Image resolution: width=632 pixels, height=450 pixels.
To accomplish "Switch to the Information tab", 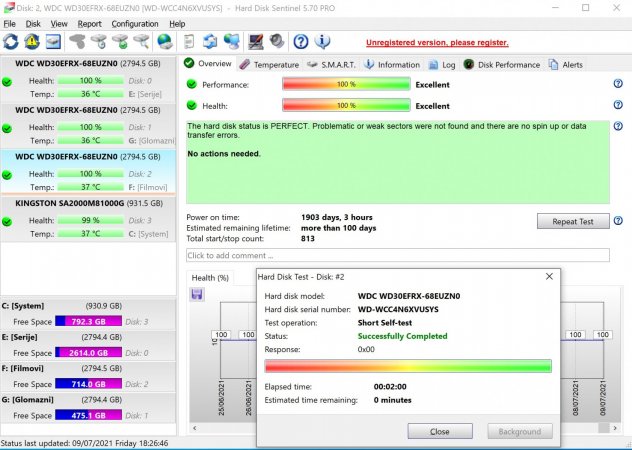I will click(392, 65).
